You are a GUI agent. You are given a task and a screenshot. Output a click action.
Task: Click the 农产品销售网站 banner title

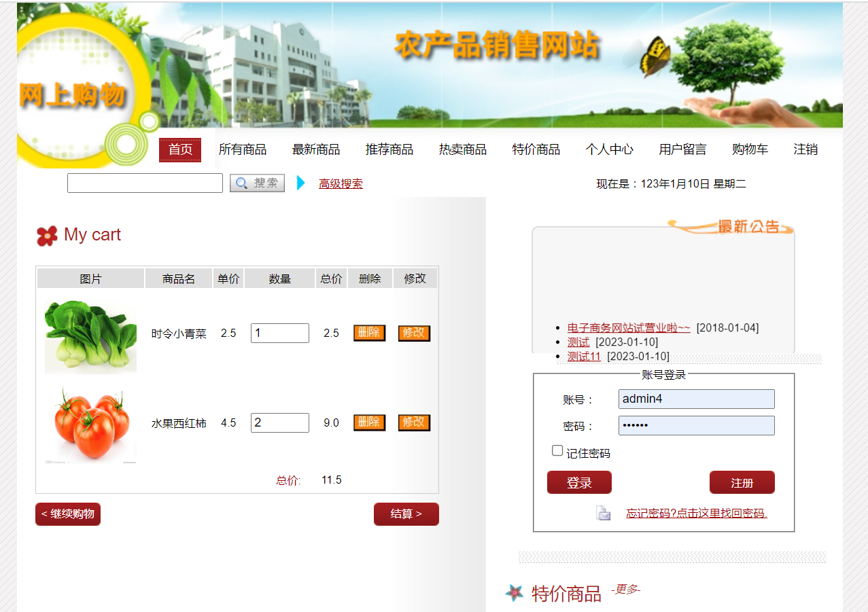(x=498, y=46)
